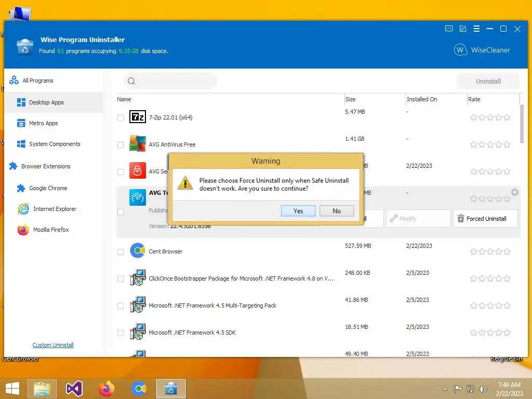
Task: Click the program list vertical scrollbar
Action: coord(522,124)
